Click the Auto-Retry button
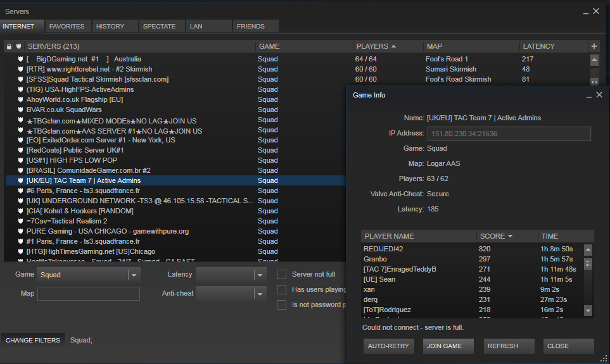The width and height of the screenshot is (610, 364). coord(389,346)
